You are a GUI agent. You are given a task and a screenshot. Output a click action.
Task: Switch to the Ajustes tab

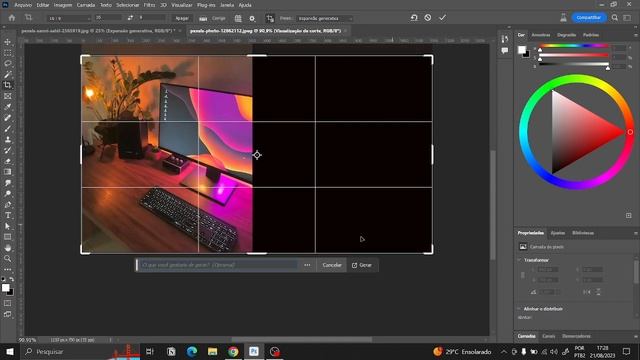pos(558,233)
